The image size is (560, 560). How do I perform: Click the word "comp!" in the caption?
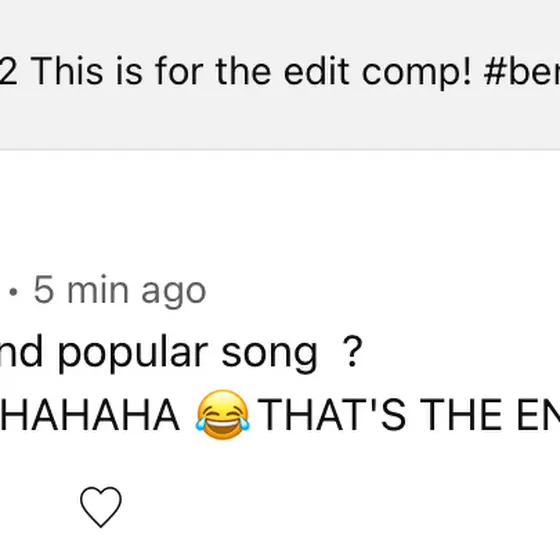[416, 73]
